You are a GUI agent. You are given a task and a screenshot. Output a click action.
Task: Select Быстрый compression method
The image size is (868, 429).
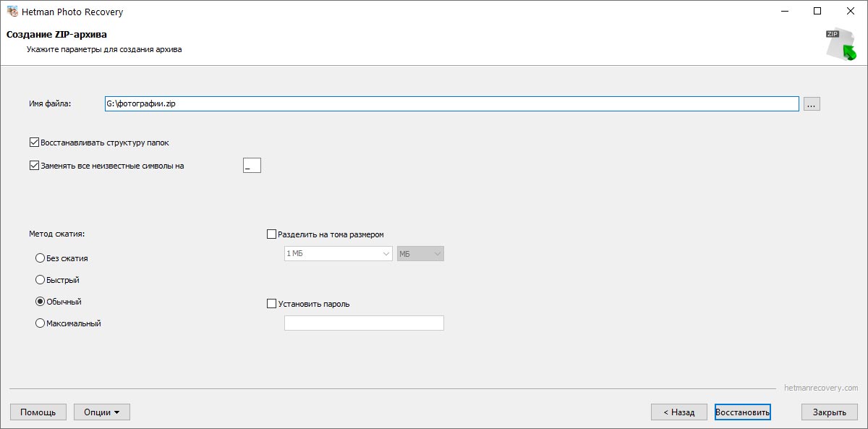(41, 280)
